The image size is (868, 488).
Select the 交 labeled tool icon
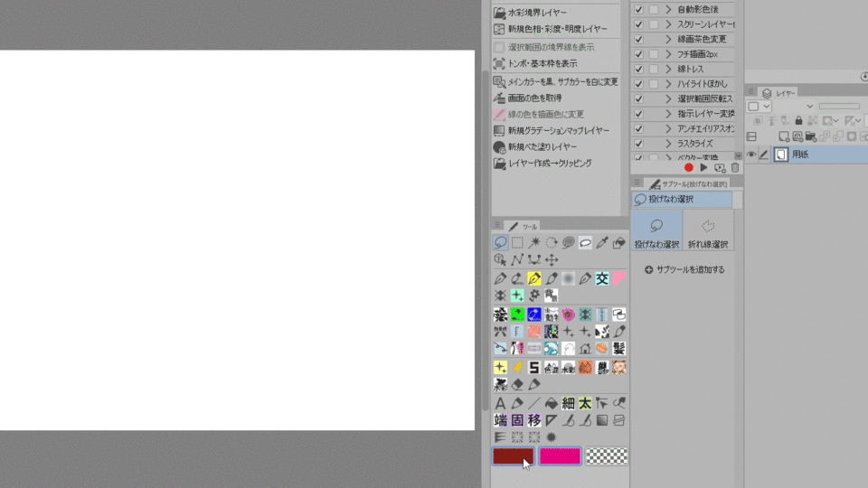tap(602, 279)
